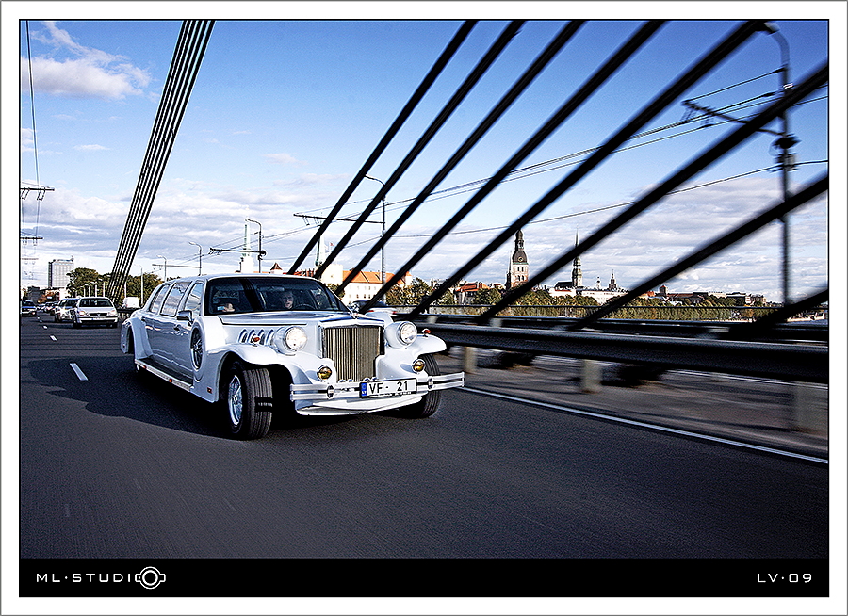The width and height of the screenshot is (848, 616).
Task: Click the tall grey building on far left
Action: (x=60, y=273)
